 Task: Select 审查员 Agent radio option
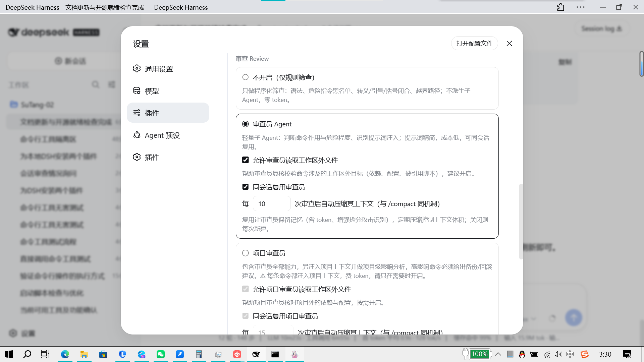point(246,124)
